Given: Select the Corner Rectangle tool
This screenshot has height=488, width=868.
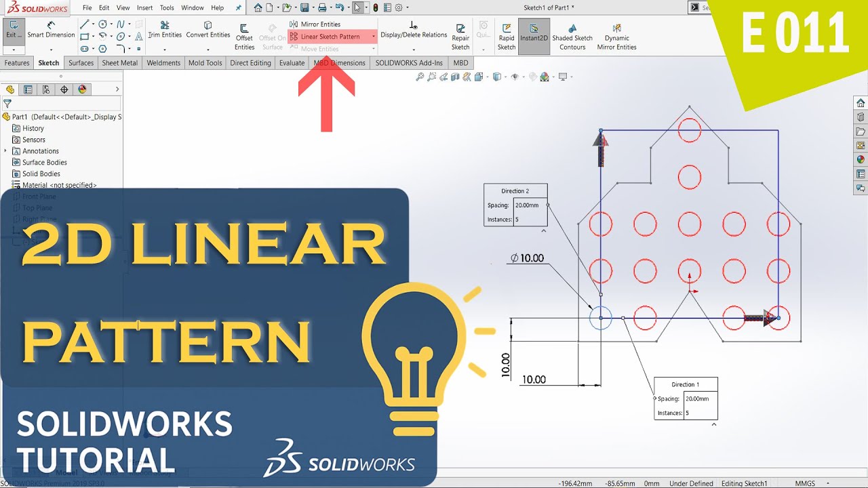Looking at the screenshot, I should coord(84,37).
